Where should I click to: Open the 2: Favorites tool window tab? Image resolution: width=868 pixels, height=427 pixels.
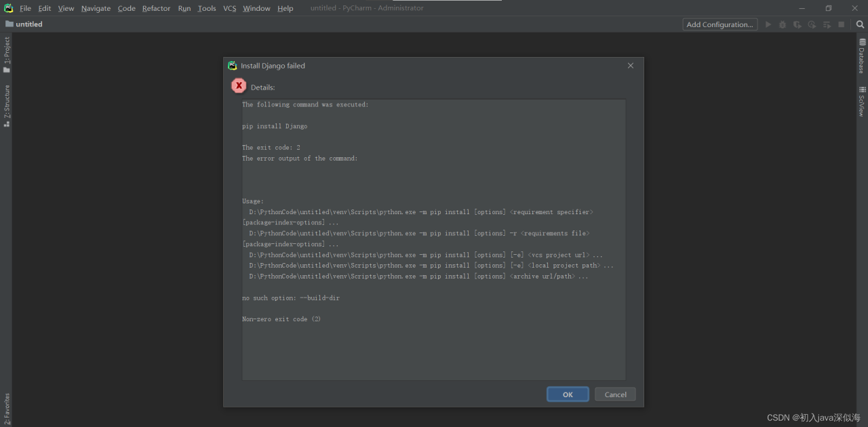click(7, 409)
